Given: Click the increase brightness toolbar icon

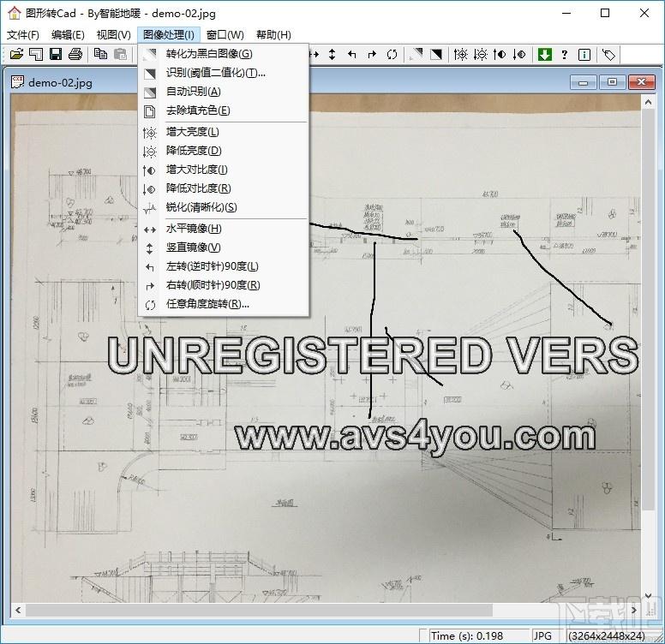Looking at the screenshot, I should 460,54.
